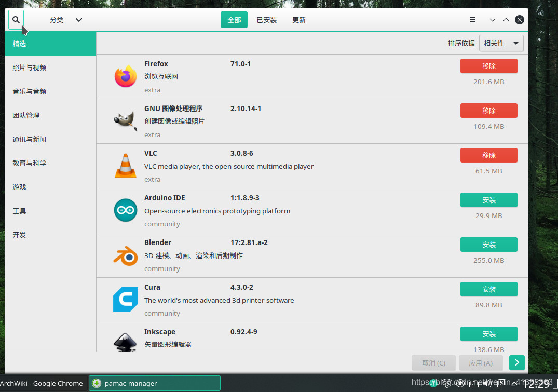Screen dimensions: 558x392
Task: Switch to the 全部 tab
Action: click(x=234, y=20)
